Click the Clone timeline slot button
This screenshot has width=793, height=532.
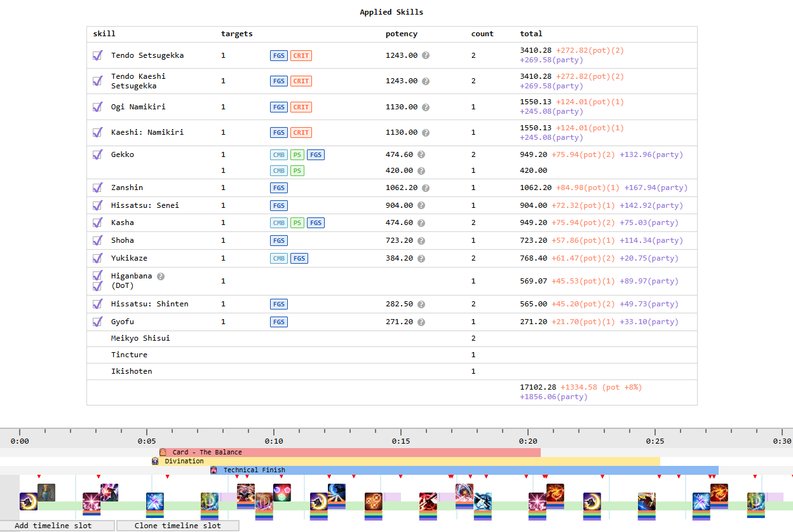(x=178, y=526)
